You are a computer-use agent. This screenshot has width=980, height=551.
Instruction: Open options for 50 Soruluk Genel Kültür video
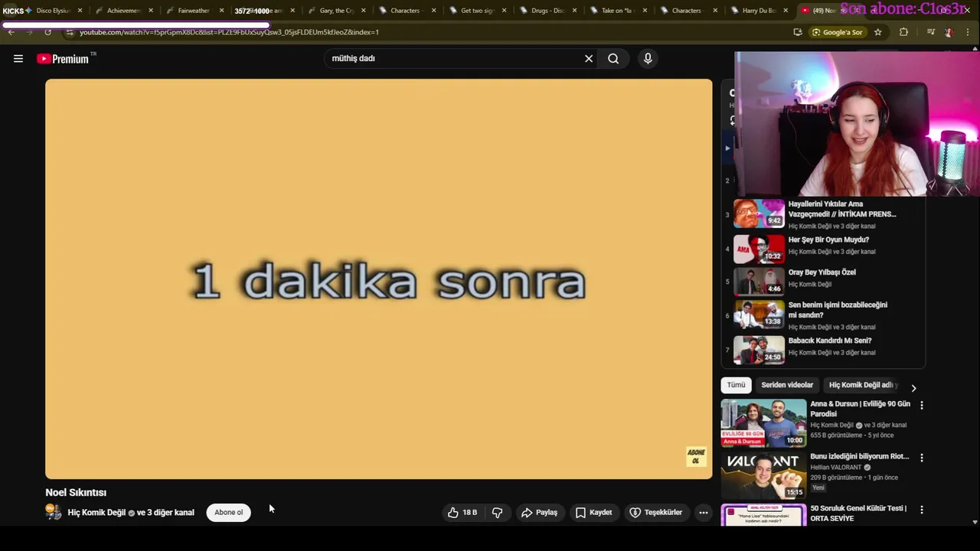point(922,510)
